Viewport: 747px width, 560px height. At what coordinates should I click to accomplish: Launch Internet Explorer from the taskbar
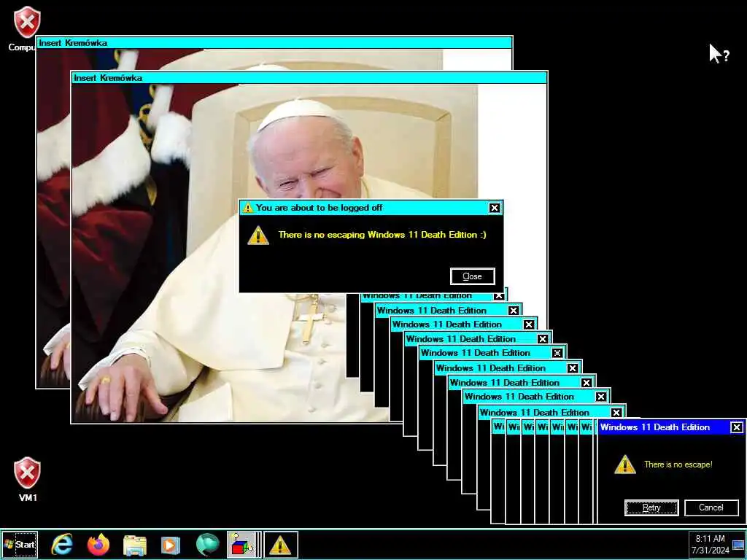[63, 545]
